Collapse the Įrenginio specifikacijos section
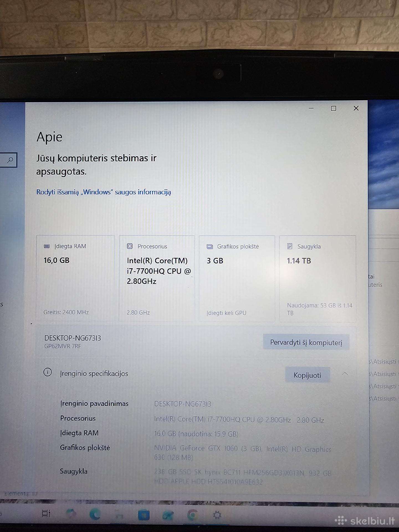 (345, 374)
